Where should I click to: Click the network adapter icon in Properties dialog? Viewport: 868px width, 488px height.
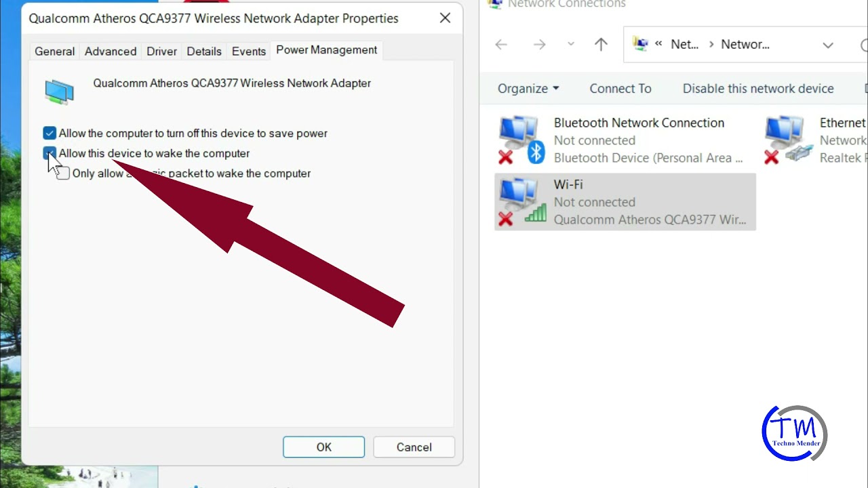click(60, 91)
